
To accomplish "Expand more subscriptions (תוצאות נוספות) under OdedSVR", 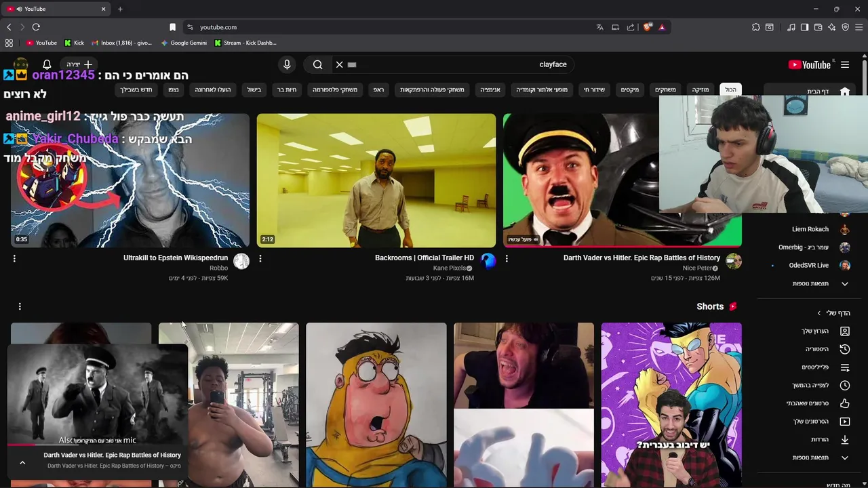I will pyautogui.click(x=821, y=283).
